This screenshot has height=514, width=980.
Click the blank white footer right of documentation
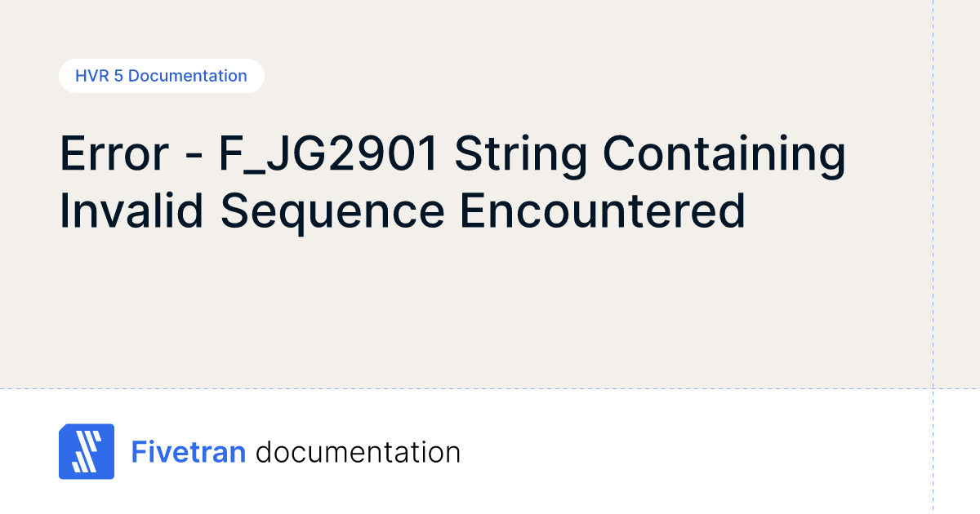pos(694,452)
